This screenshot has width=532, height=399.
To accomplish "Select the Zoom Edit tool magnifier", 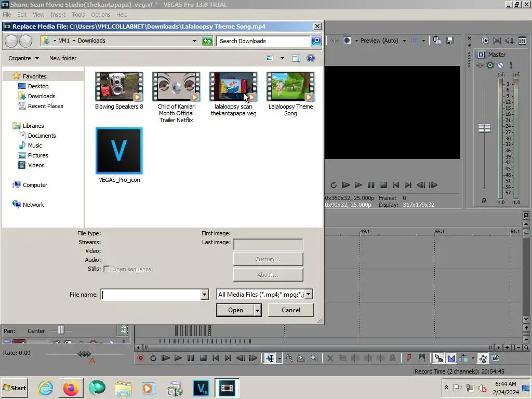I will (x=313, y=358).
